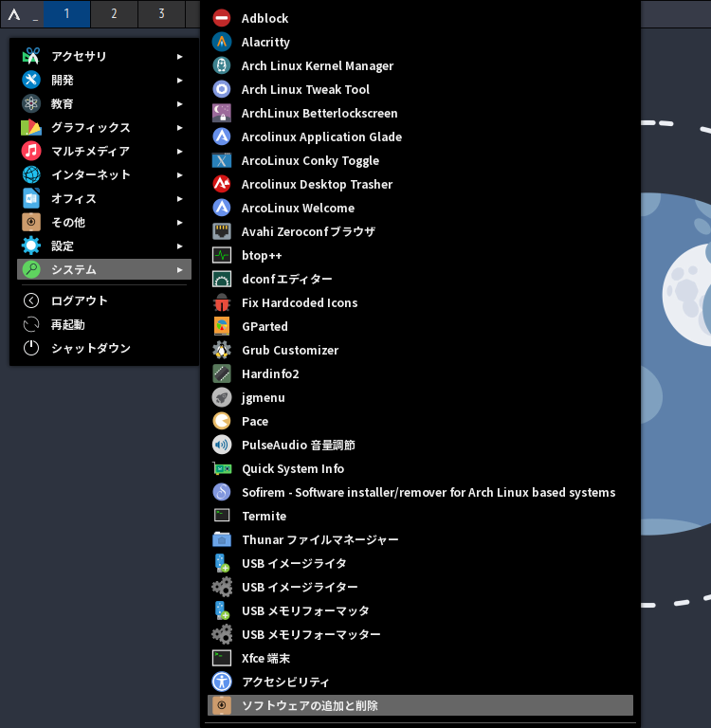
Task: Click the Sofirem installer icon
Action: pyautogui.click(x=222, y=492)
